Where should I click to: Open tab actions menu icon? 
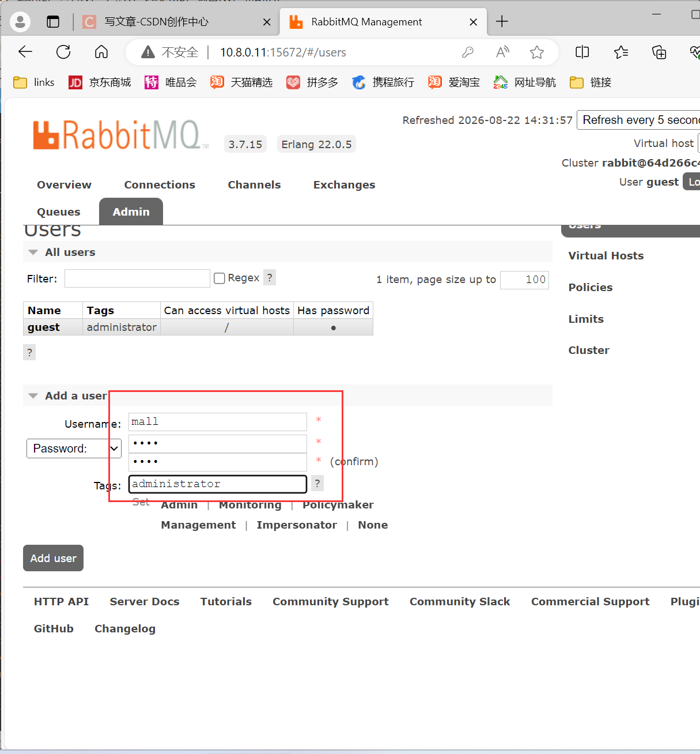[53, 22]
